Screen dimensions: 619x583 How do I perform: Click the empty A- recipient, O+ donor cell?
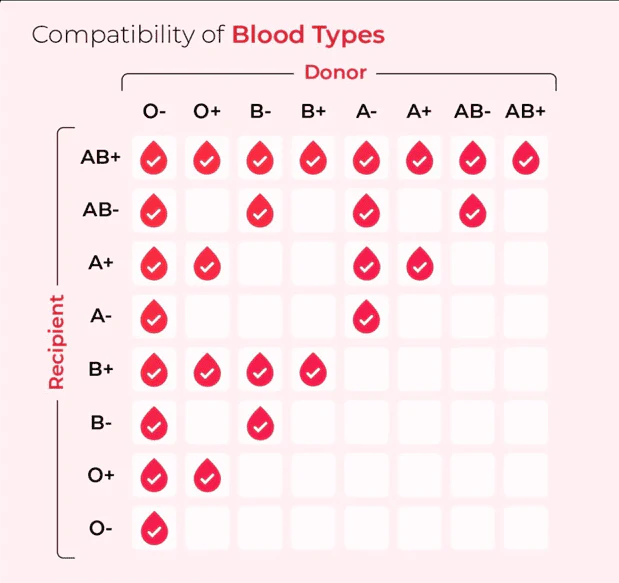pos(206,318)
